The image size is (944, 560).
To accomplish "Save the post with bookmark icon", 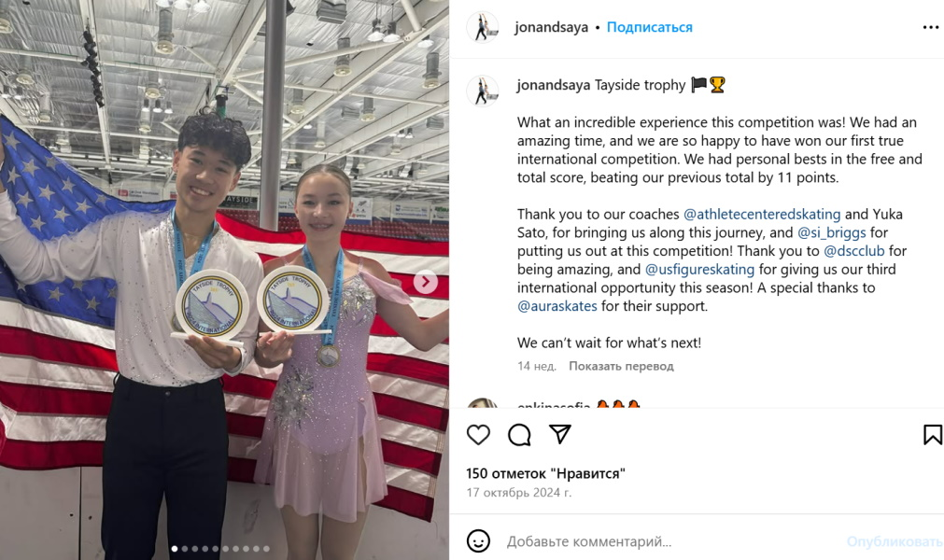I will [x=933, y=434].
